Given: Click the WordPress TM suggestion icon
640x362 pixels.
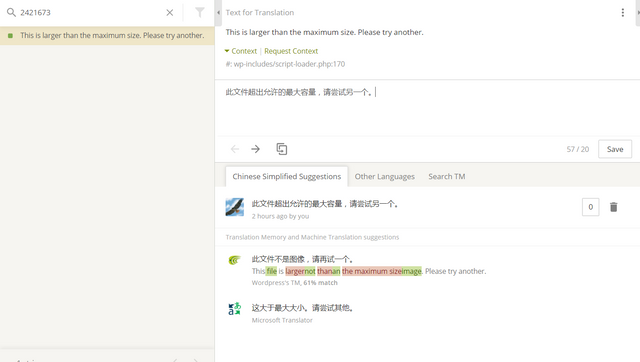Looking at the screenshot, I should coord(235,260).
